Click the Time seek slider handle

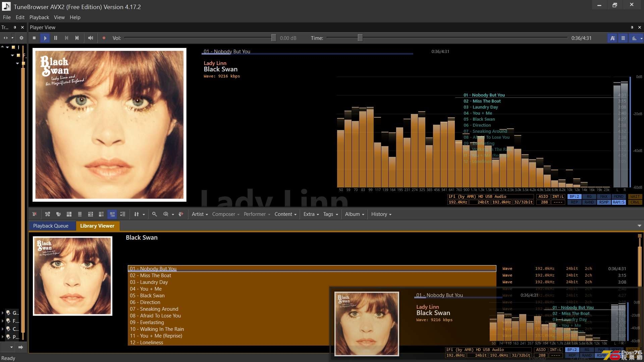tap(360, 38)
